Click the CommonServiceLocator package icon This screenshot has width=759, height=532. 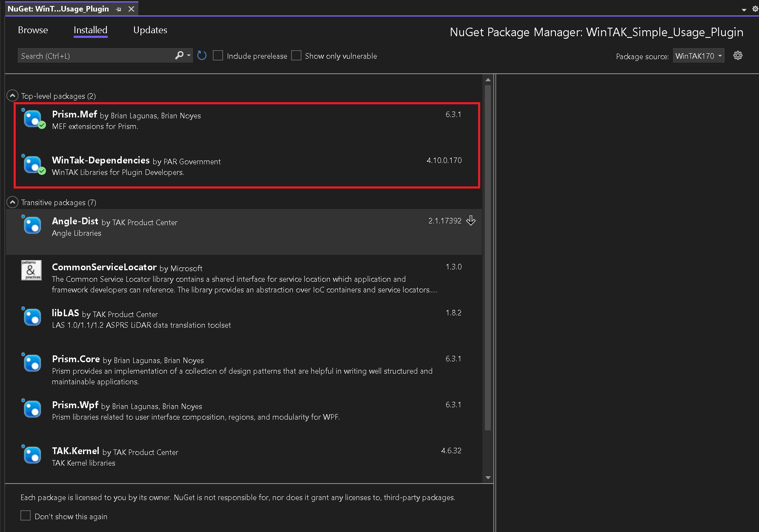[32, 270]
